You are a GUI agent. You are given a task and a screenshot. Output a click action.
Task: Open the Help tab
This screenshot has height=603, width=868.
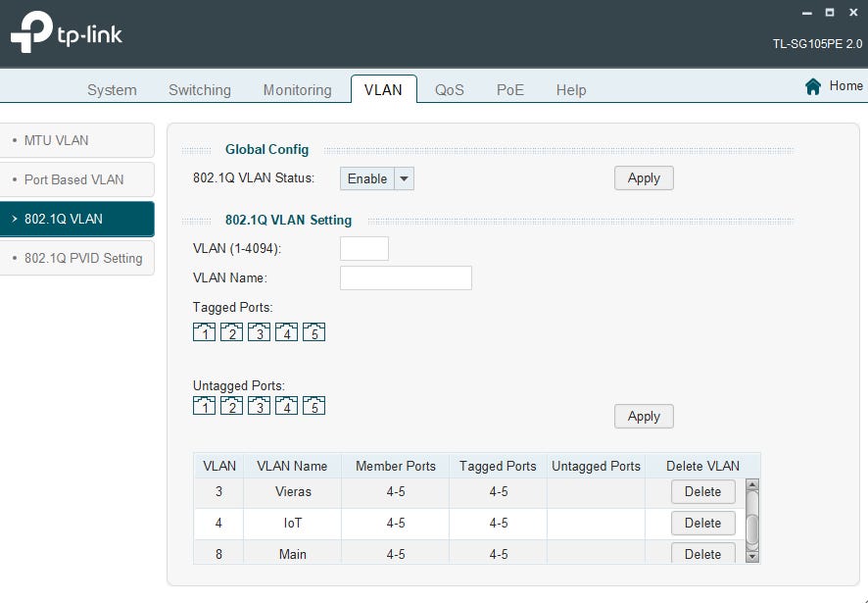click(x=571, y=90)
